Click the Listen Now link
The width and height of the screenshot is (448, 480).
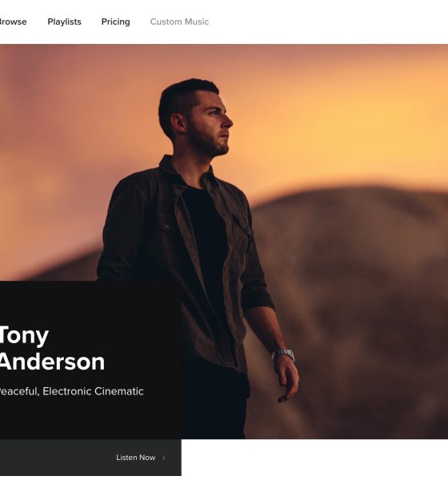[x=136, y=458]
